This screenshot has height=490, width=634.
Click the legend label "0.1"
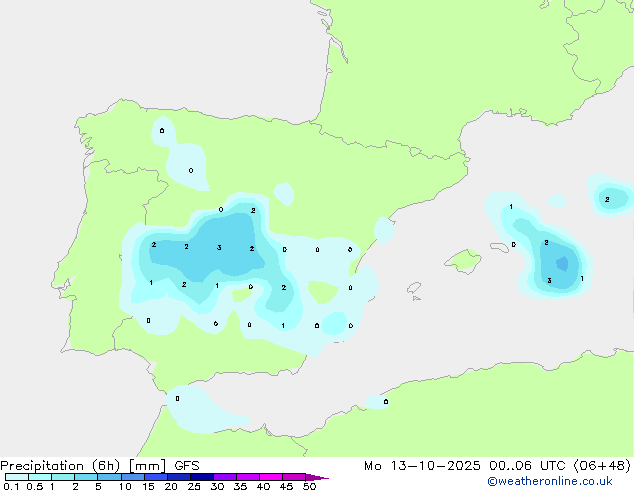tap(11, 486)
